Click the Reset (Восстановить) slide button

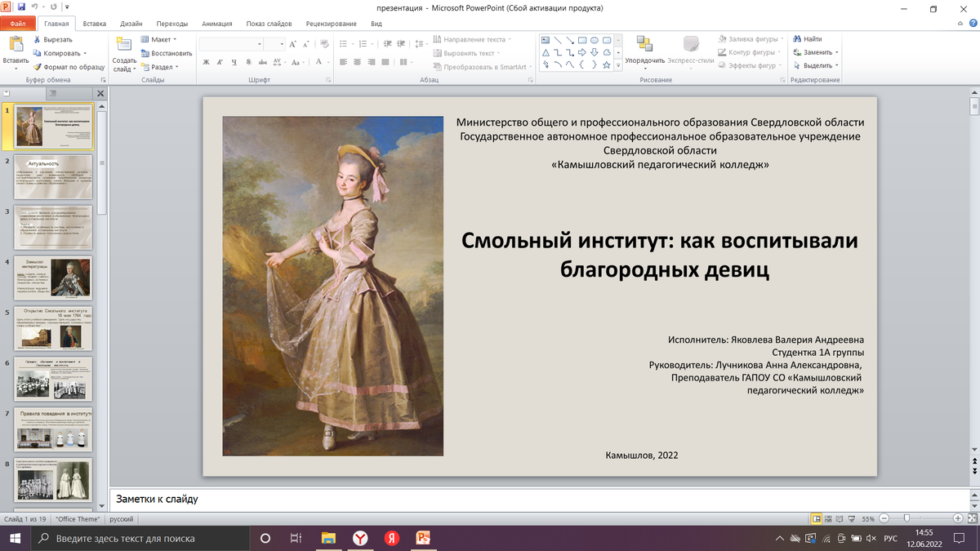pyautogui.click(x=167, y=53)
